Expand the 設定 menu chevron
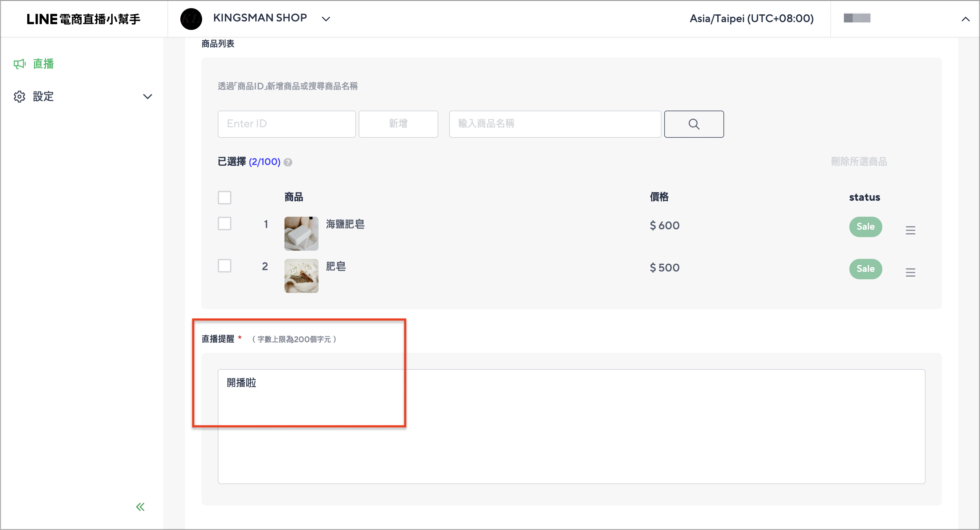The height and width of the screenshot is (530, 980). click(x=148, y=97)
